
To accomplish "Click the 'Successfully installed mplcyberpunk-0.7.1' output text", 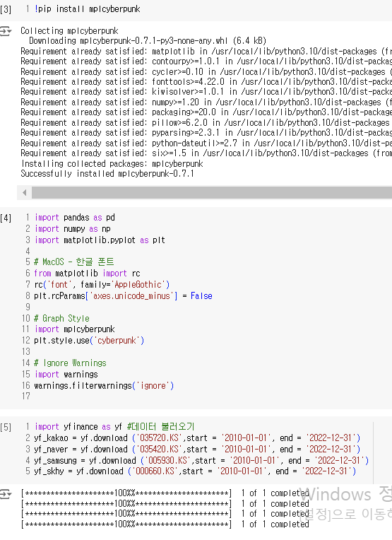I will point(107,173).
